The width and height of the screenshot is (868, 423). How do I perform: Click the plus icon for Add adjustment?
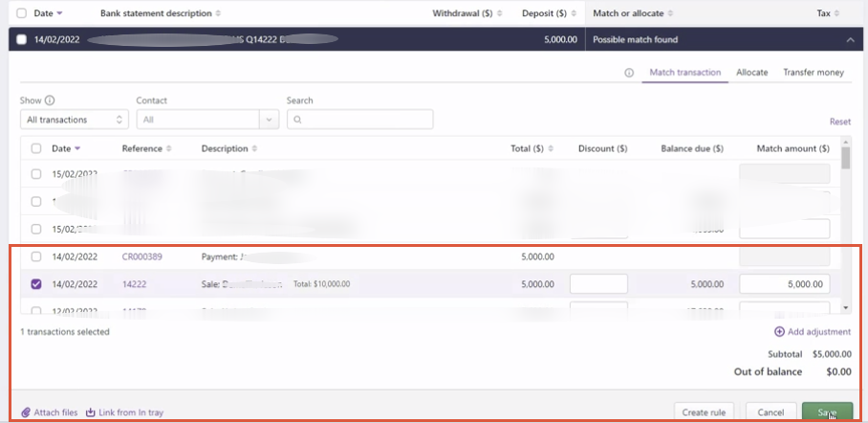[x=780, y=332]
